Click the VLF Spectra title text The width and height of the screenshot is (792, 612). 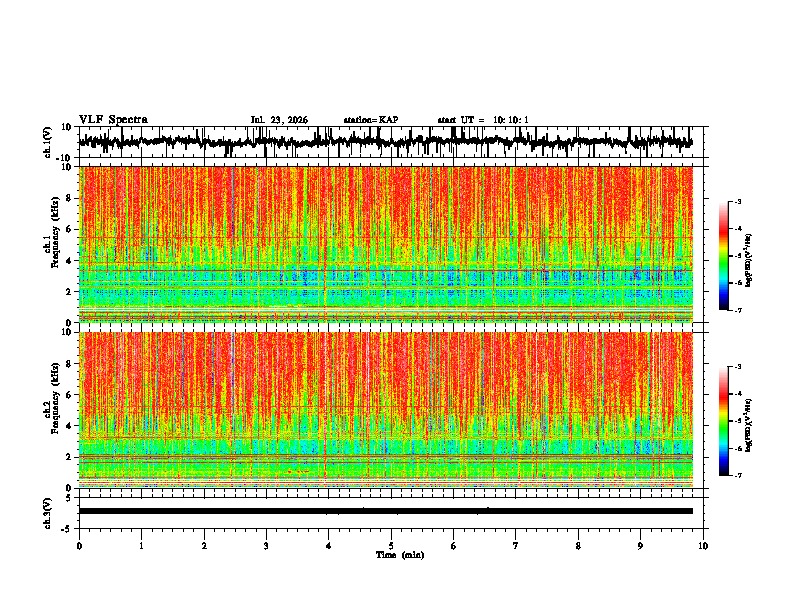113,120
